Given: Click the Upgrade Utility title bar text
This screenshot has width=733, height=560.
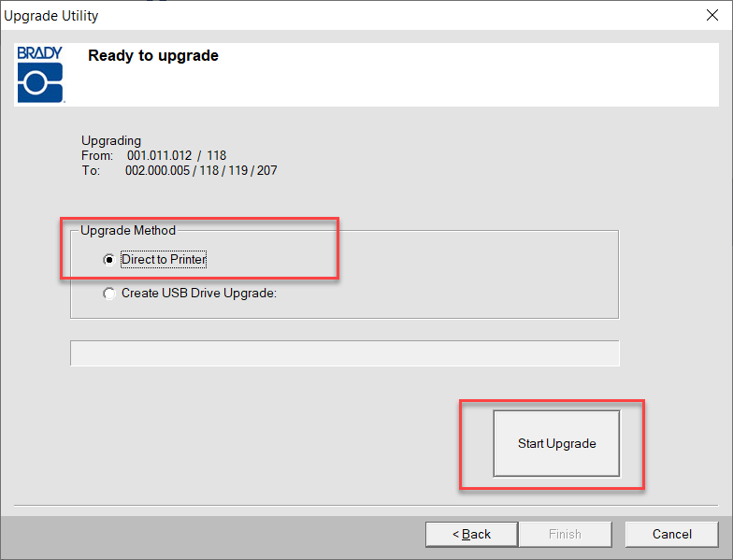Looking at the screenshot, I should (51, 16).
